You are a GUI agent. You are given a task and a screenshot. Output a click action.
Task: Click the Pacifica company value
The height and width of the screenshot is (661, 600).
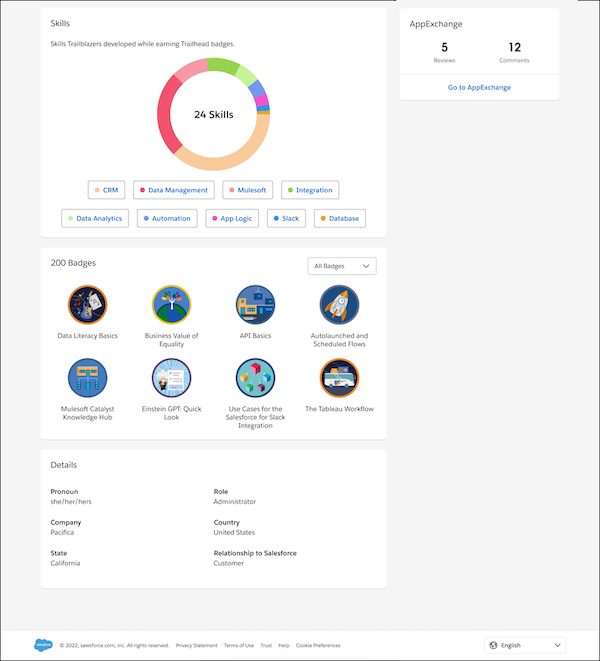pos(62,532)
